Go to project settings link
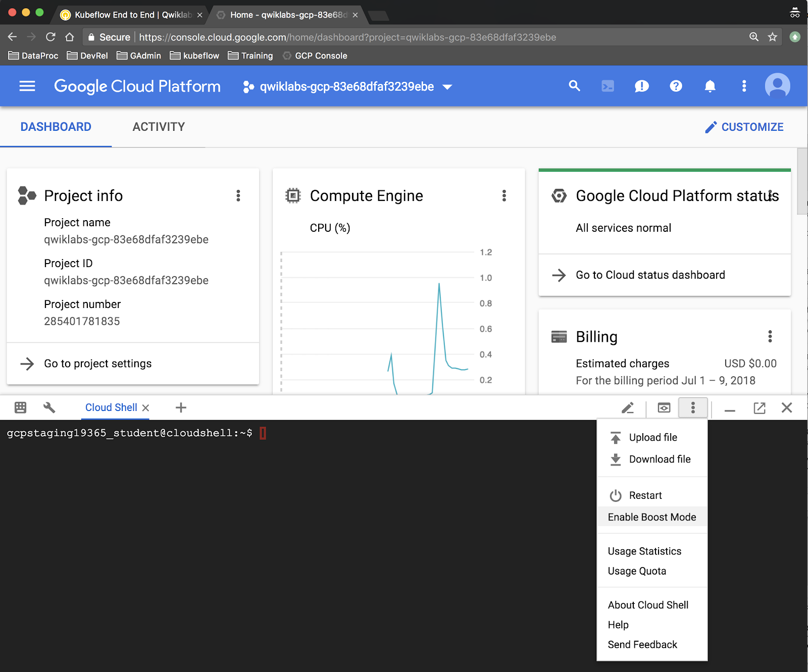Image resolution: width=808 pixels, height=672 pixels. [97, 364]
